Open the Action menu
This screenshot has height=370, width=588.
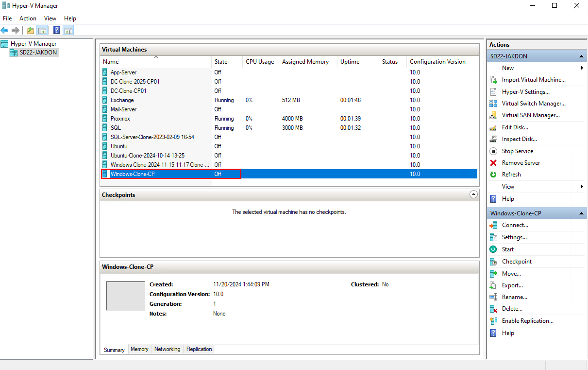[x=28, y=18]
